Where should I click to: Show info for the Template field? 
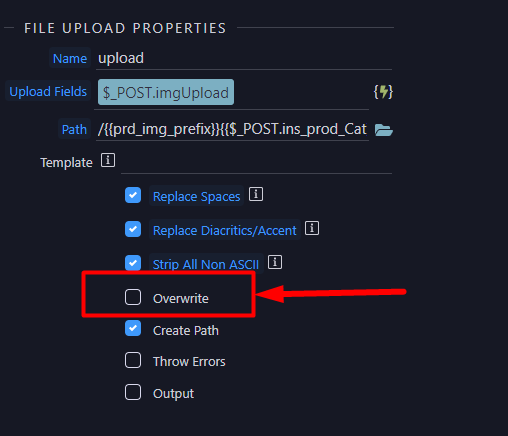pos(108,160)
